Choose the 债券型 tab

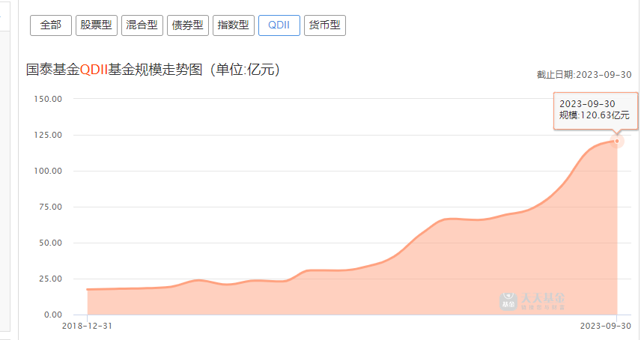[x=188, y=25]
